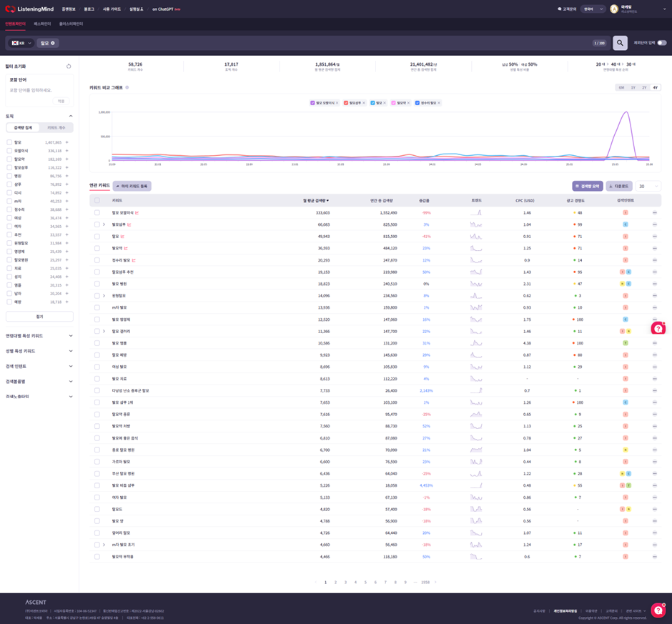Click the plus icon beside 모발이식 topic
Viewport: 672px width, 624px height.
click(67, 151)
